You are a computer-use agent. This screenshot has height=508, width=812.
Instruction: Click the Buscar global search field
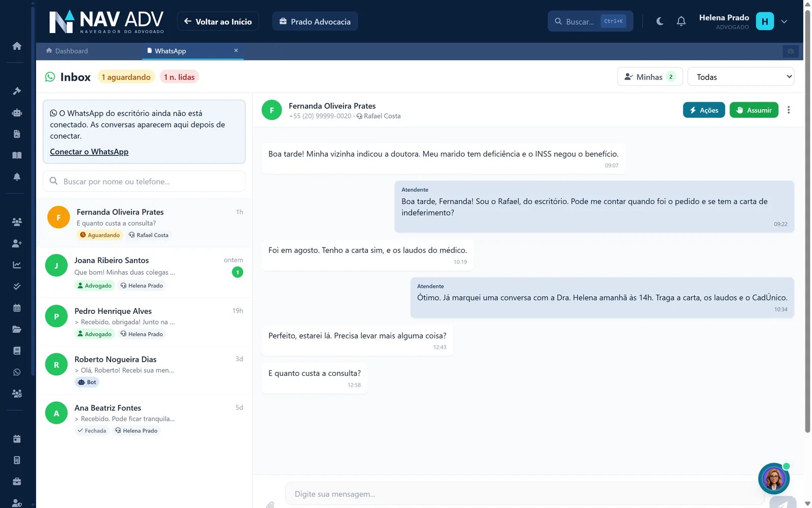tap(590, 21)
